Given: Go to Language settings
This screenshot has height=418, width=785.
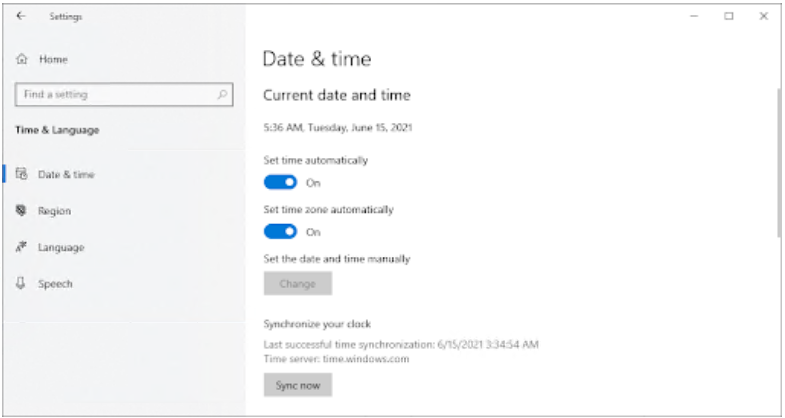Looking at the screenshot, I should click(60, 247).
